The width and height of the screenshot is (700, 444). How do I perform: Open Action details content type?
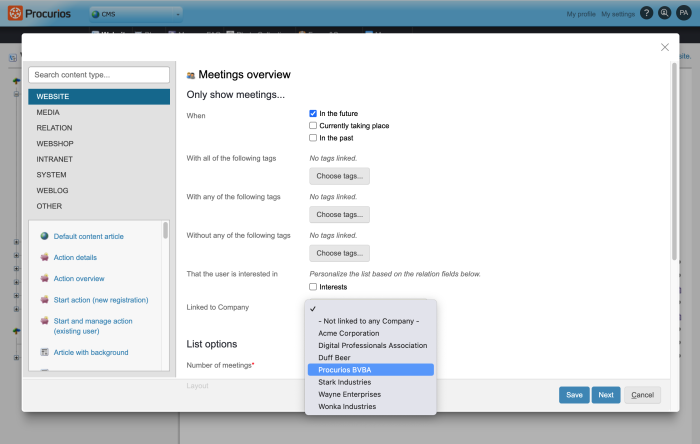(75, 257)
